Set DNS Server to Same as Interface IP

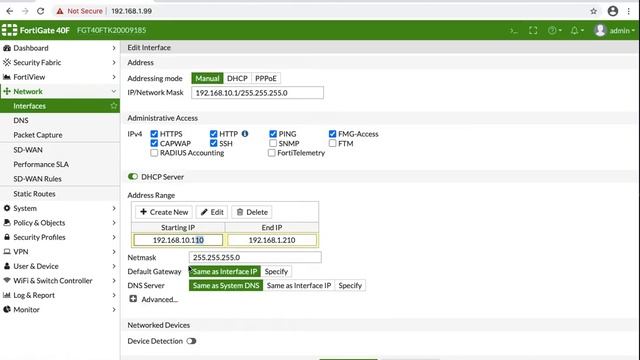(299, 285)
